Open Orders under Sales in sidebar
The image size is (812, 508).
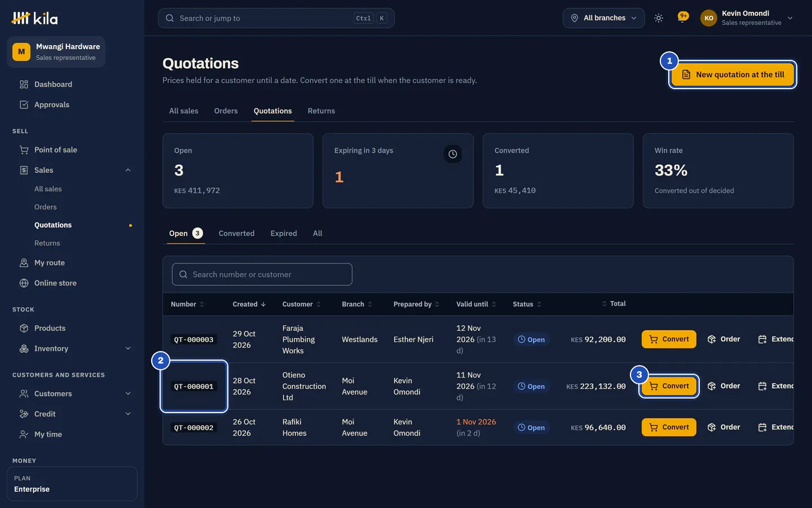[x=46, y=207]
